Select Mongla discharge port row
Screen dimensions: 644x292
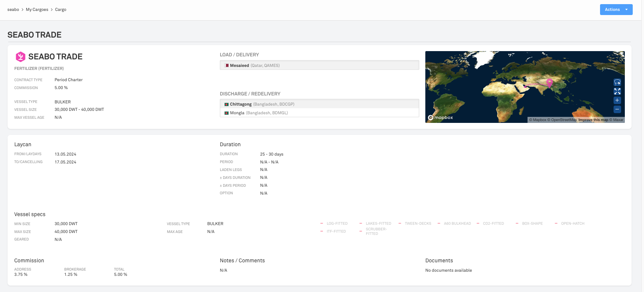319,113
